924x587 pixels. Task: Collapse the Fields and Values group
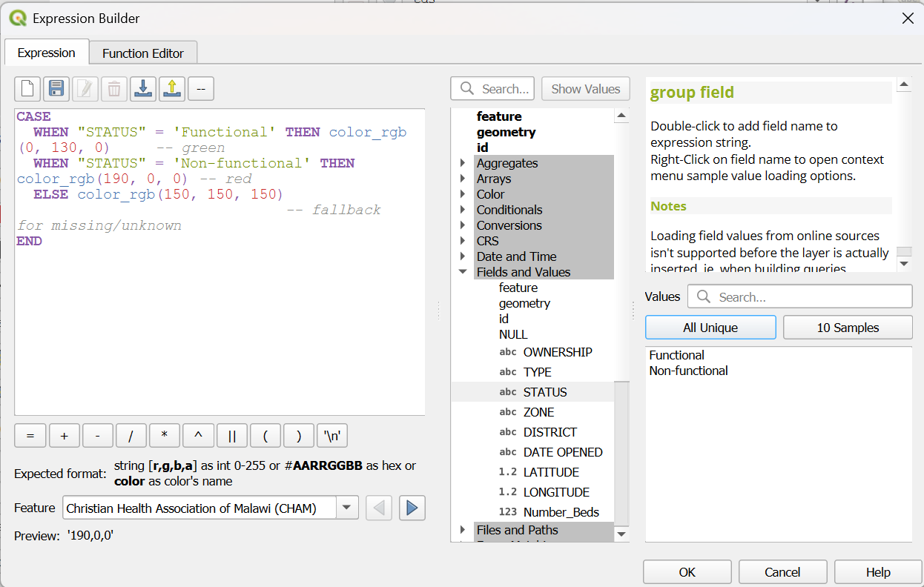click(x=463, y=272)
